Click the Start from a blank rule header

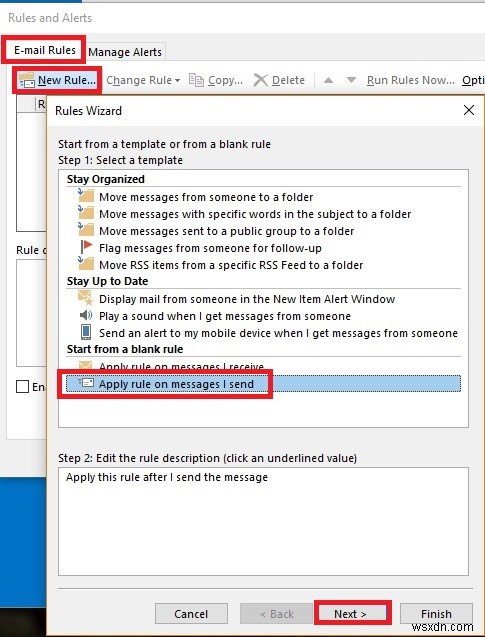(x=125, y=349)
